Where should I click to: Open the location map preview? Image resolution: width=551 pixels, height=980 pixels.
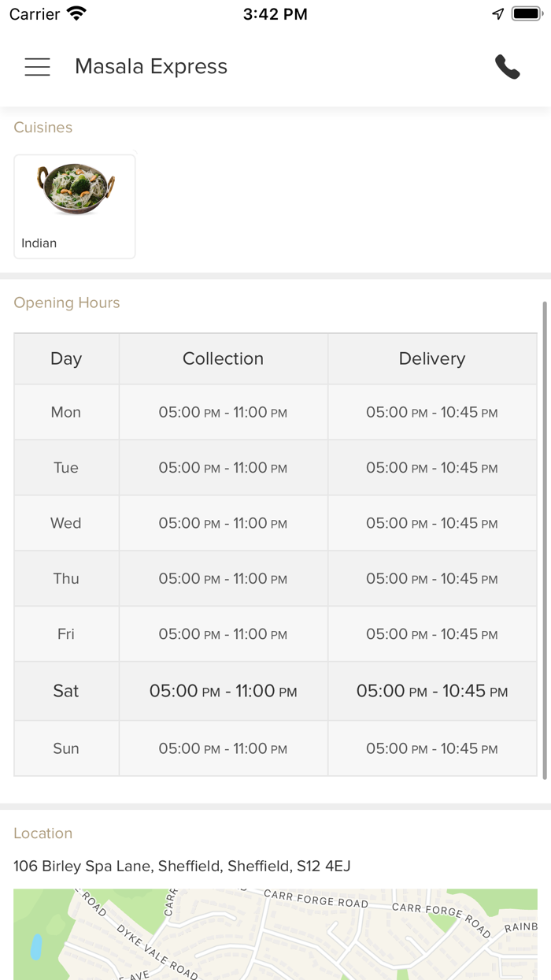[x=275, y=934]
